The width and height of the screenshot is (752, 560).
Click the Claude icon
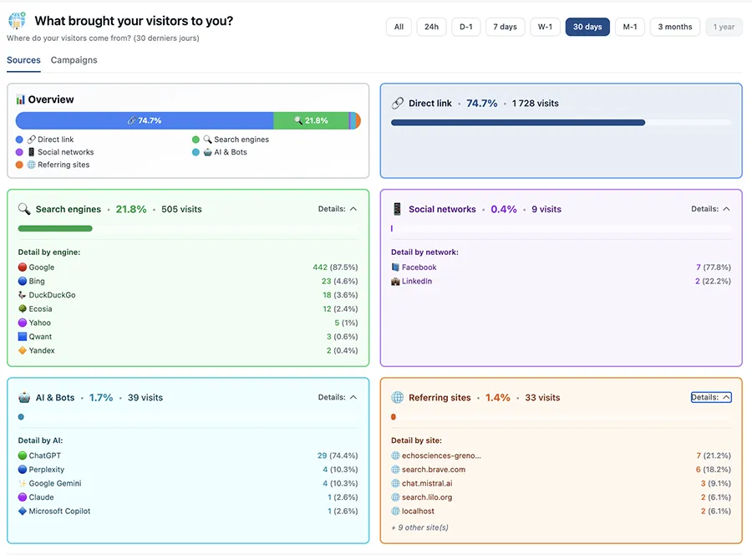coord(21,496)
